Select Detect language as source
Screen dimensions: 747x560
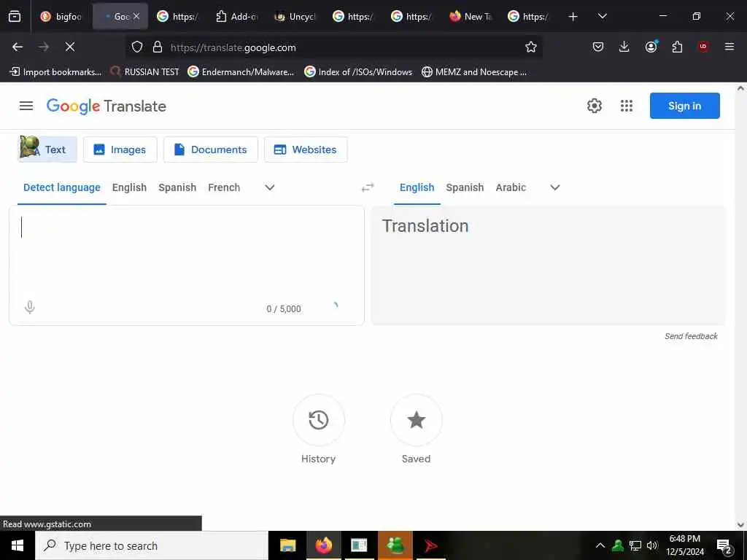click(x=62, y=187)
